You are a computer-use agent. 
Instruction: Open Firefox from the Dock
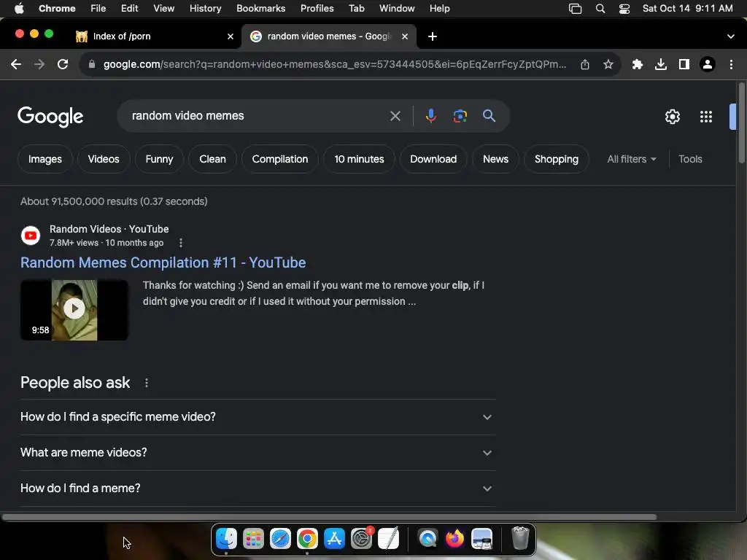pyautogui.click(x=454, y=539)
